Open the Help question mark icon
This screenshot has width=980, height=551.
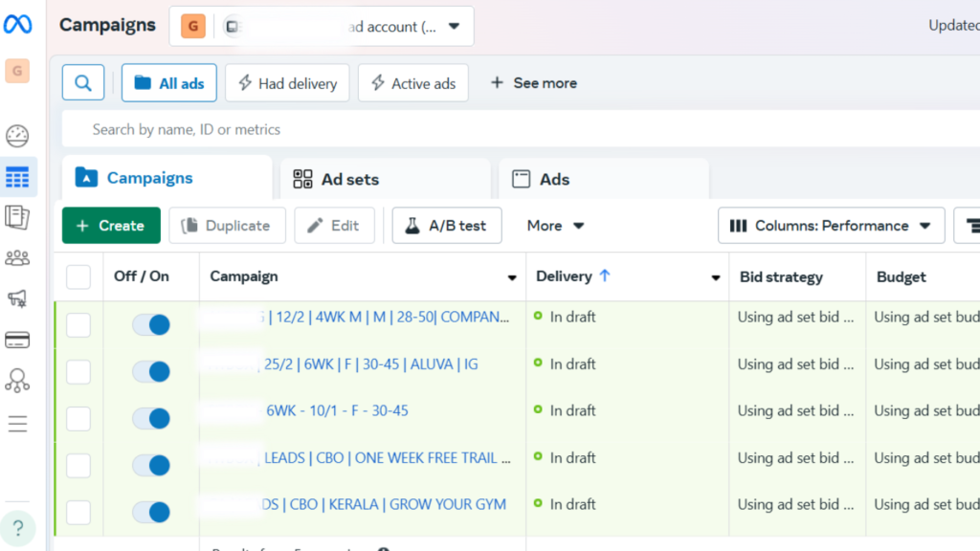pyautogui.click(x=18, y=528)
